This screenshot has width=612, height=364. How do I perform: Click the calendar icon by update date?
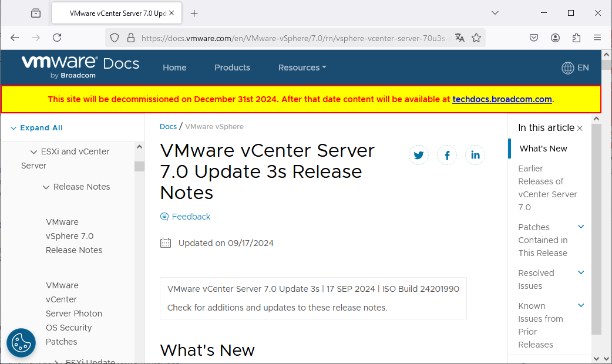166,243
